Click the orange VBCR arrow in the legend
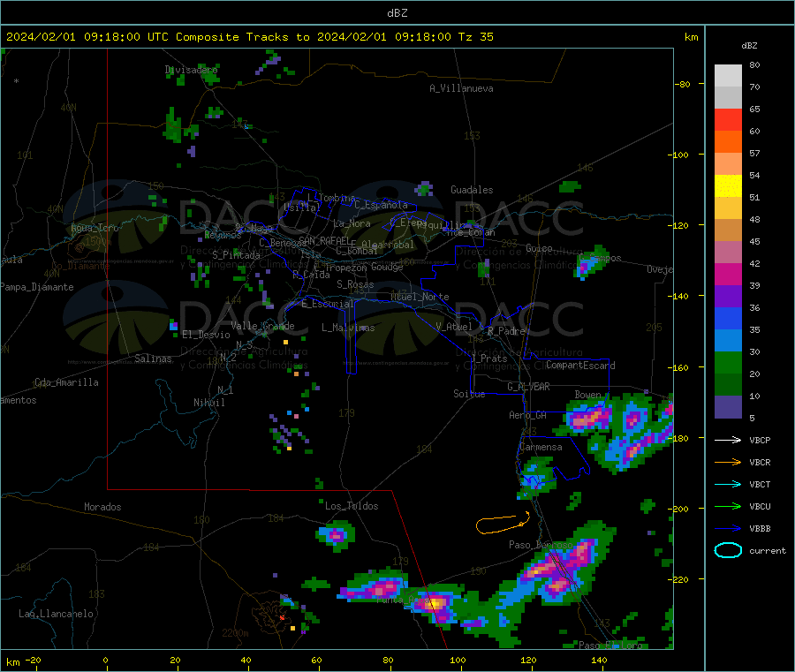Viewport: 795px width, 672px height. point(728,462)
